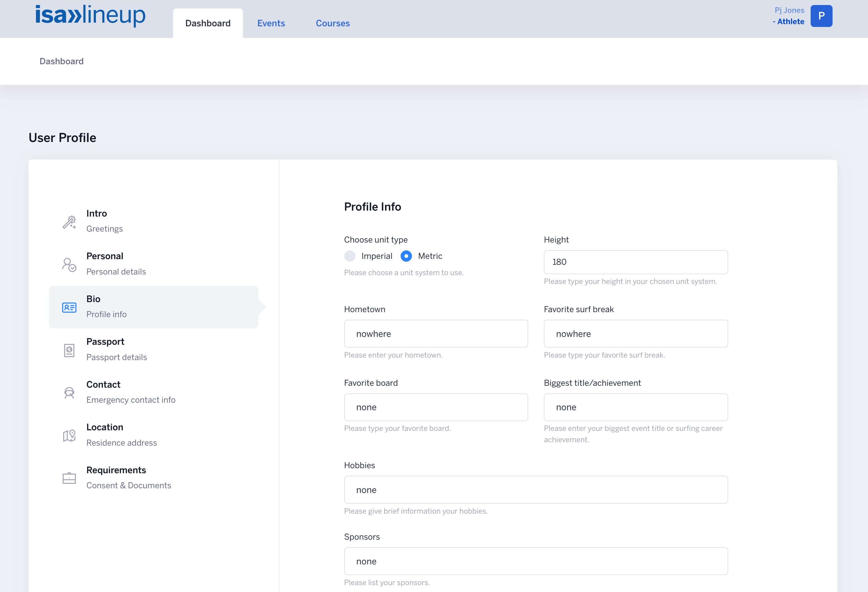
Task: Click the Hometown input field
Action: click(x=436, y=333)
